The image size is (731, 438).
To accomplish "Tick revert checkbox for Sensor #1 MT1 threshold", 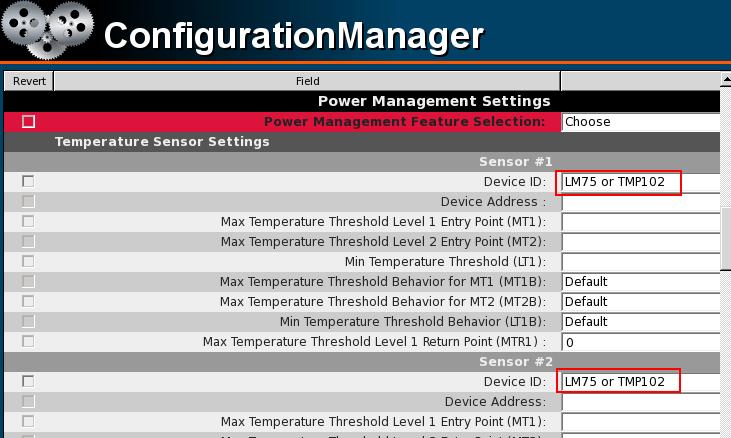I will [x=28, y=221].
